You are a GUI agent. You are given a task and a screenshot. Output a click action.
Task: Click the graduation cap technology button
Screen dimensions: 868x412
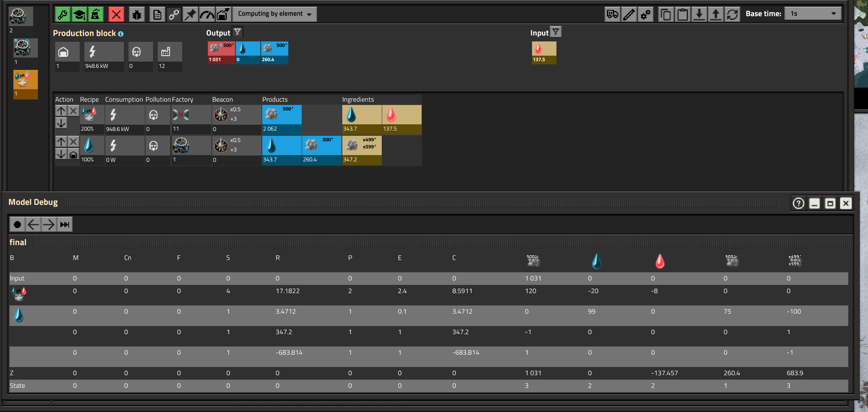tap(79, 15)
